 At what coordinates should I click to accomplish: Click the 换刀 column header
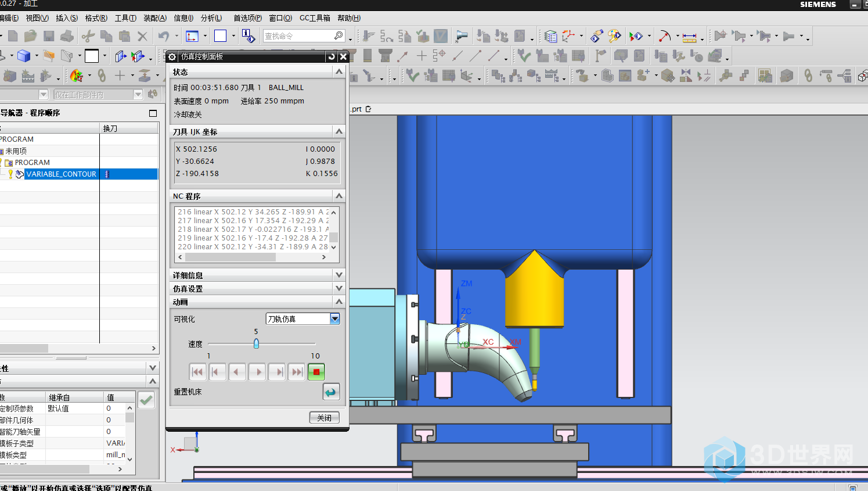pos(129,128)
